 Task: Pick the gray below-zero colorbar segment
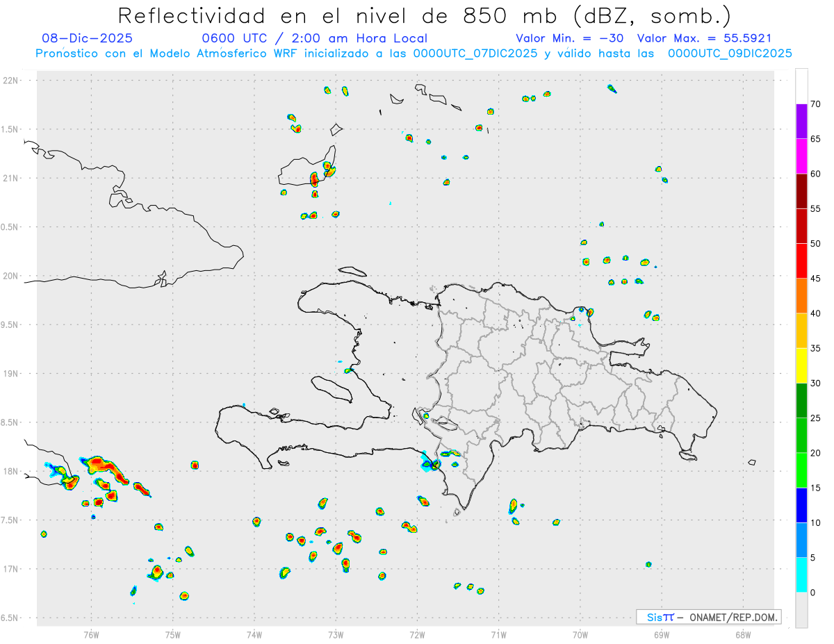(x=801, y=610)
